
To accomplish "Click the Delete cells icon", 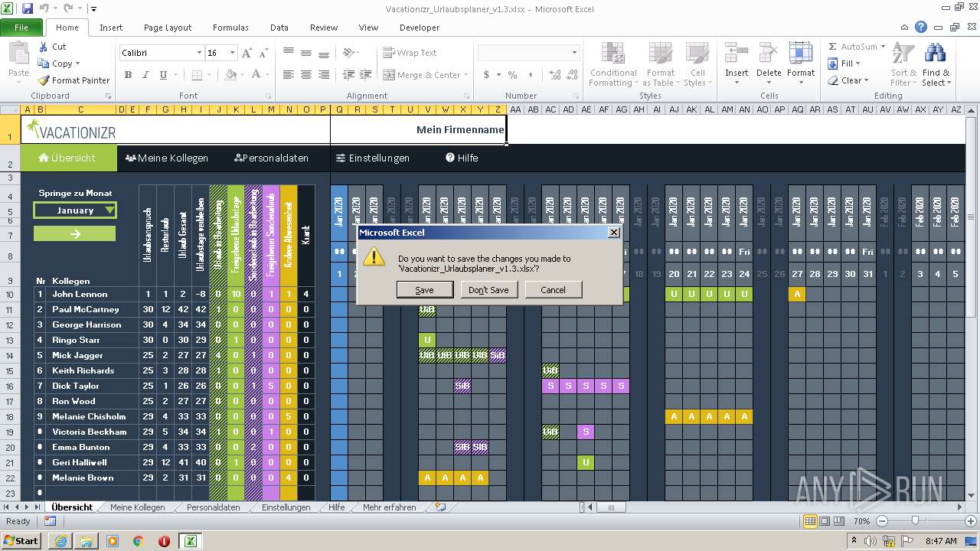I will pyautogui.click(x=769, y=54).
